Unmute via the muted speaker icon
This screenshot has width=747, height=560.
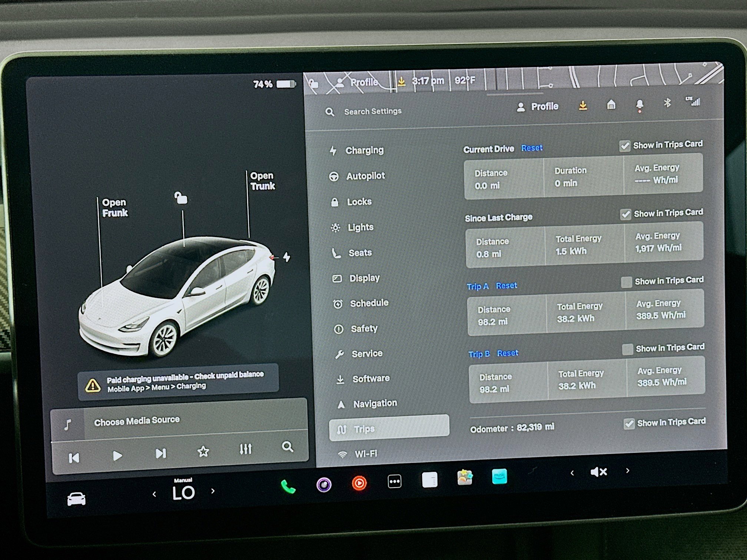(599, 472)
